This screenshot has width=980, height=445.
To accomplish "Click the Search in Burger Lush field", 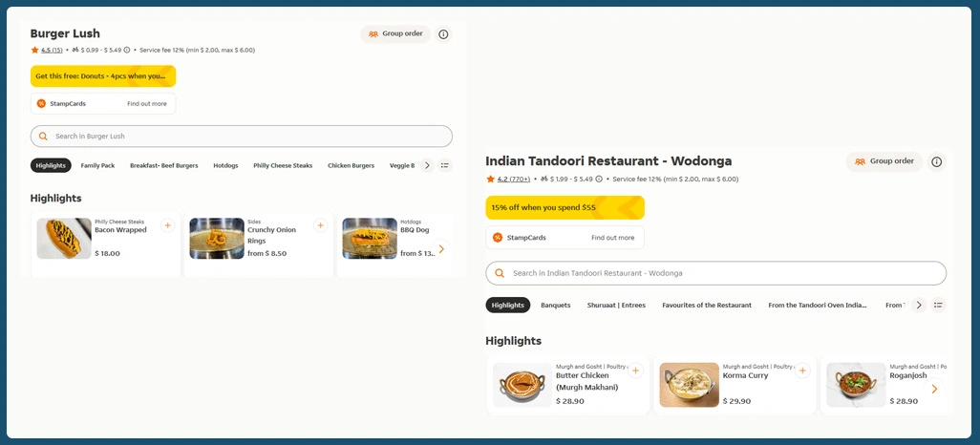I will [241, 137].
